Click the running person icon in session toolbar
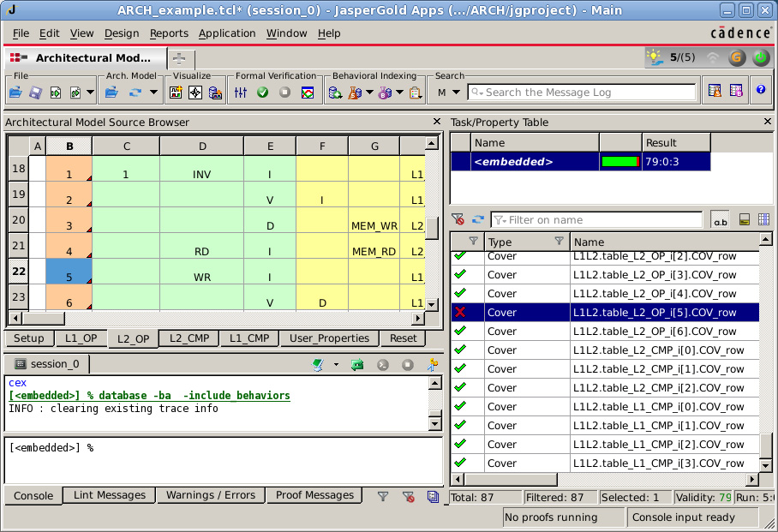 click(x=433, y=365)
